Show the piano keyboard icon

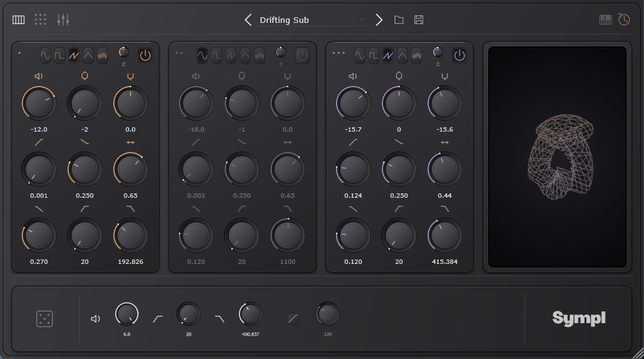pyautogui.click(x=606, y=20)
